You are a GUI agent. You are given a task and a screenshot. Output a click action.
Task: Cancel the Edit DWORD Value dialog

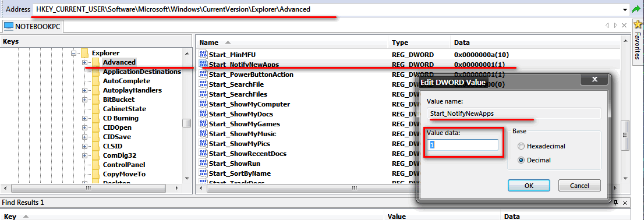pos(579,186)
